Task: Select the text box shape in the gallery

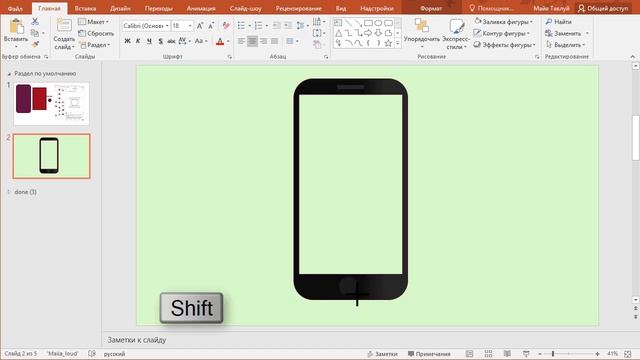Action: 338,23
